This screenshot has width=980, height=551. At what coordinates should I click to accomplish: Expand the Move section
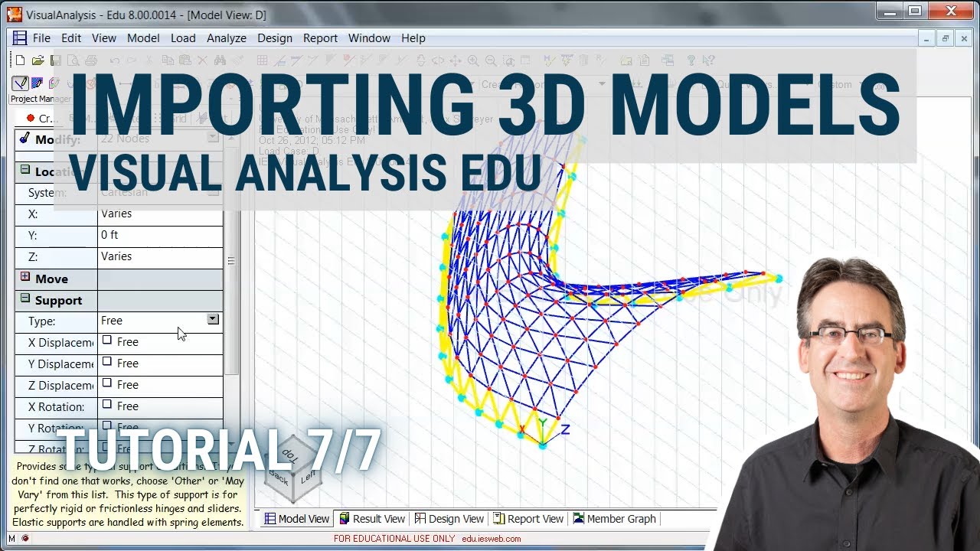pyautogui.click(x=24, y=277)
